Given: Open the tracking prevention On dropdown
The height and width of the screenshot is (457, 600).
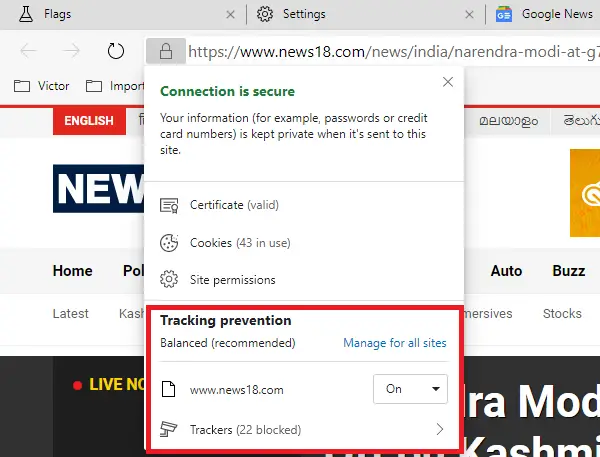Looking at the screenshot, I should tap(410, 389).
